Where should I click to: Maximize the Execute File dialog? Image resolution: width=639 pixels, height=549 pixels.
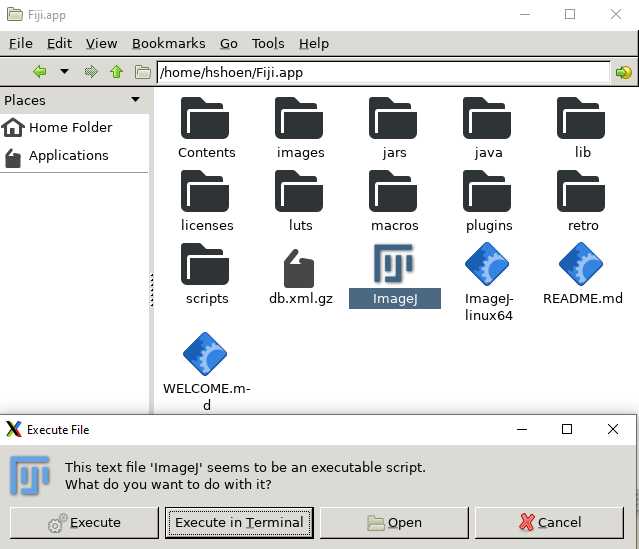point(567,429)
